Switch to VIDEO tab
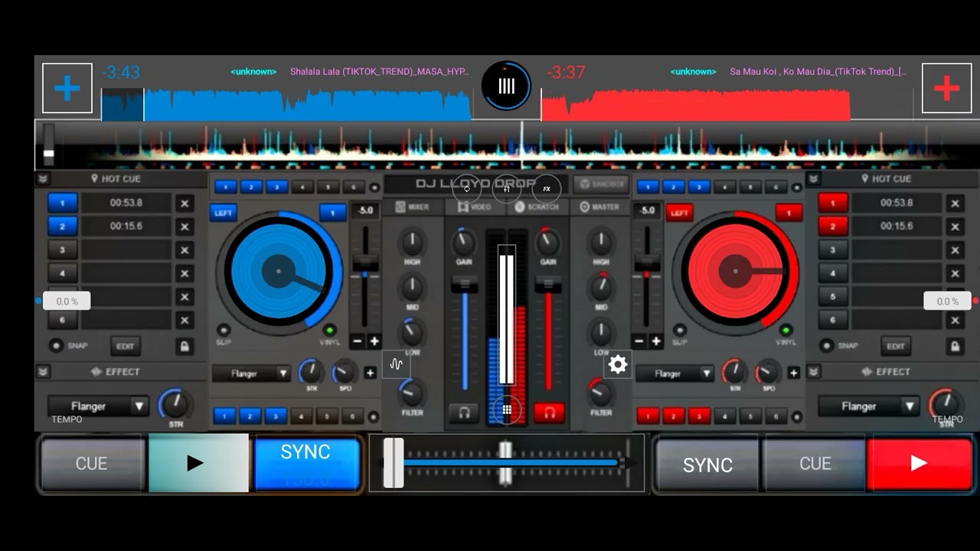The width and height of the screenshot is (980, 551). pyautogui.click(x=475, y=207)
